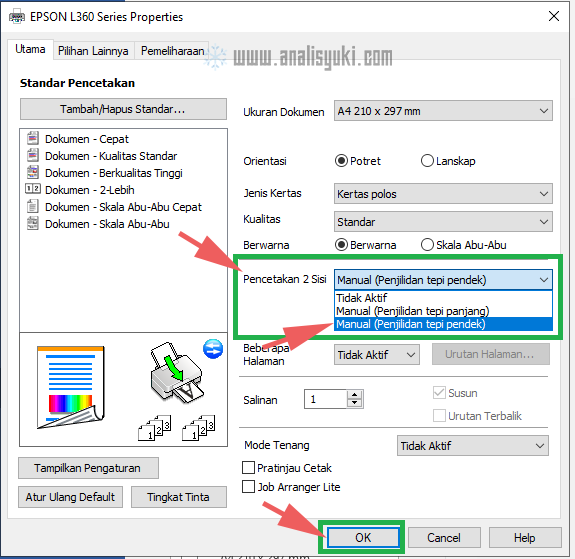Click the Atur Ulang Default button
This screenshot has height=559, width=575.
[70, 497]
